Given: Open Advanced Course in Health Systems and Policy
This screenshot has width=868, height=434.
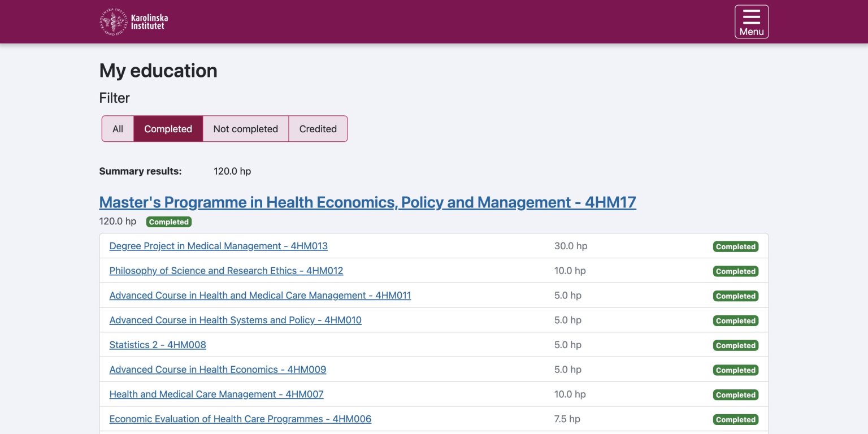Looking at the screenshot, I should click(235, 320).
